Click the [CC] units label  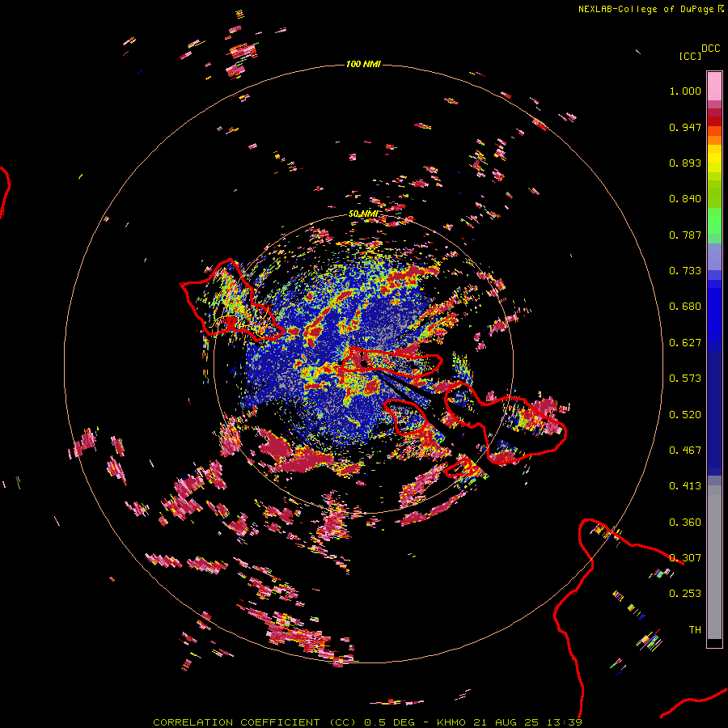tap(690, 56)
